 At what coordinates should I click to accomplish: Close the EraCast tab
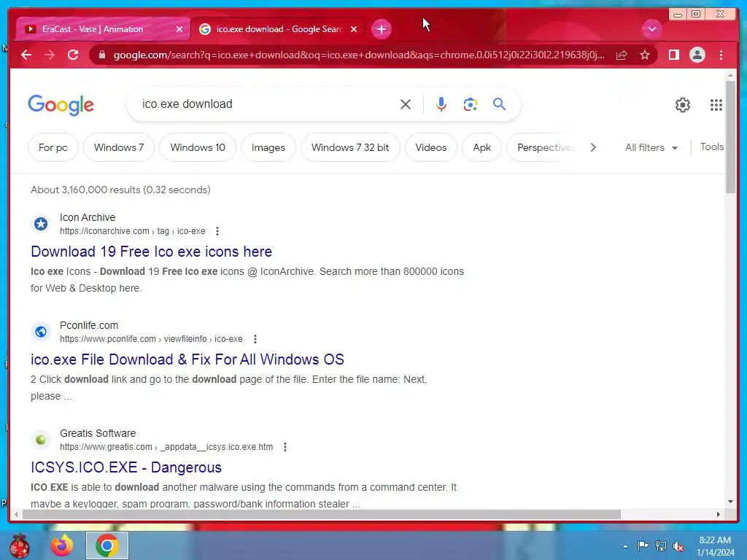coord(179,29)
